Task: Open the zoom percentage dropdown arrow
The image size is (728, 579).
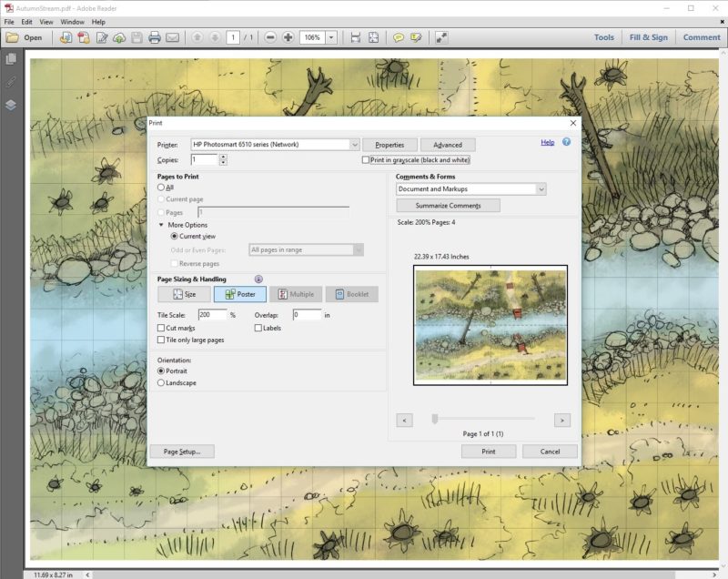Action: pyautogui.click(x=331, y=37)
